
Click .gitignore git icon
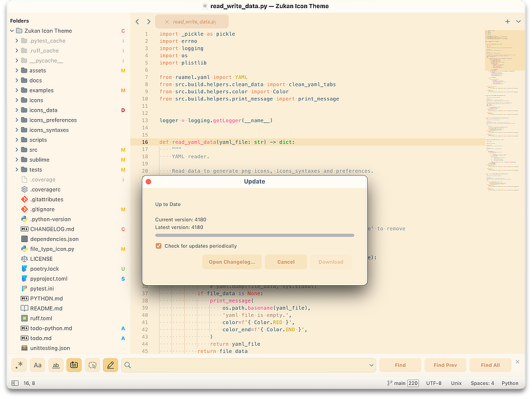[25, 209]
